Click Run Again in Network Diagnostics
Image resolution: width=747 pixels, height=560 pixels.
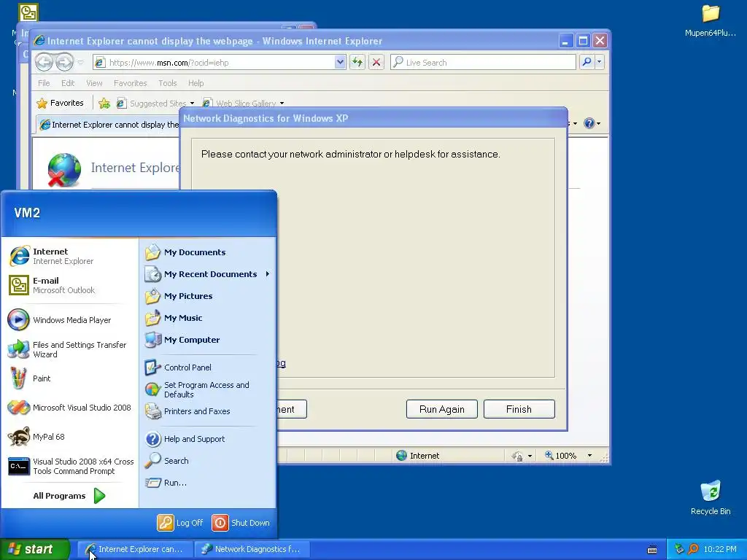click(x=441, y=409)
